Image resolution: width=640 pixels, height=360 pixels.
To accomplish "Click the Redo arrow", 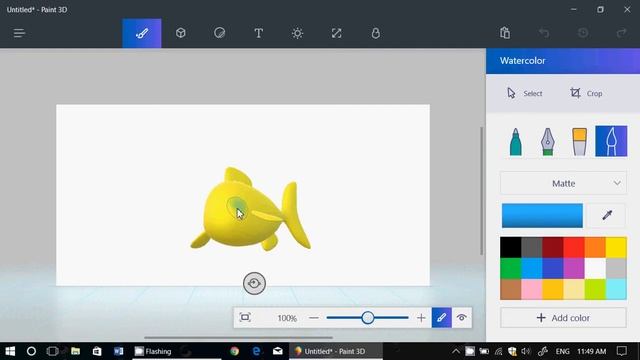I will 622,33.
